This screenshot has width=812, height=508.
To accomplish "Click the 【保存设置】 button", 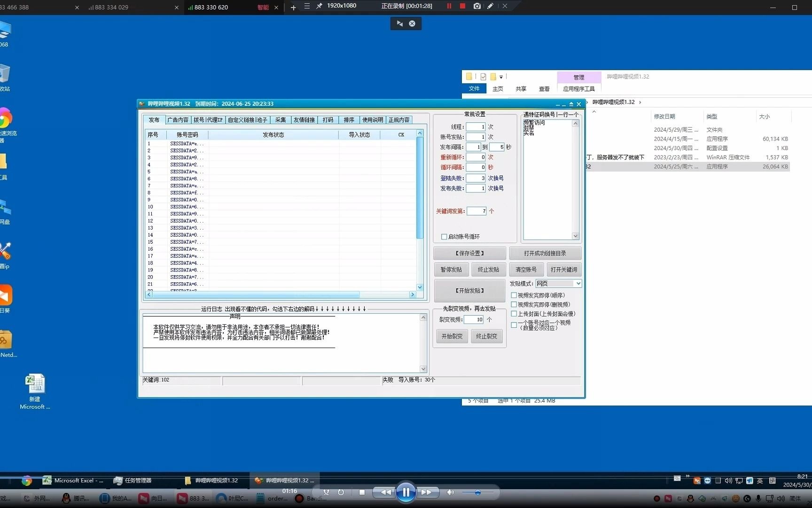I will [469, 254].
